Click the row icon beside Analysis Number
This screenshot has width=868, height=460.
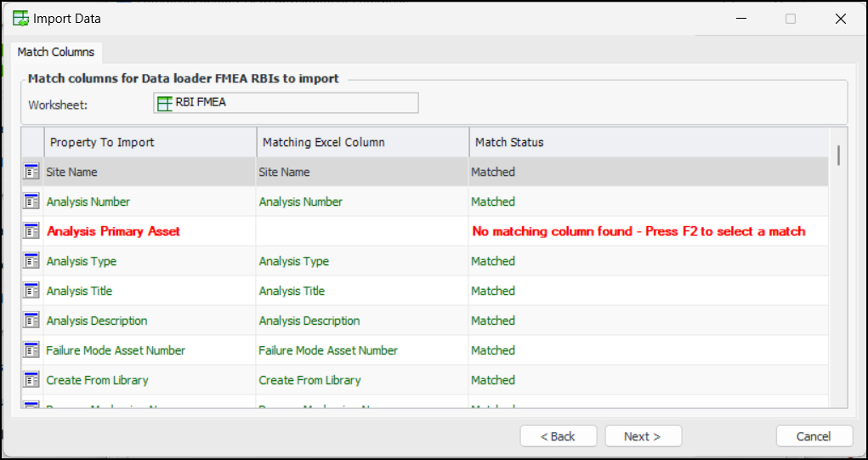point(31,202)
